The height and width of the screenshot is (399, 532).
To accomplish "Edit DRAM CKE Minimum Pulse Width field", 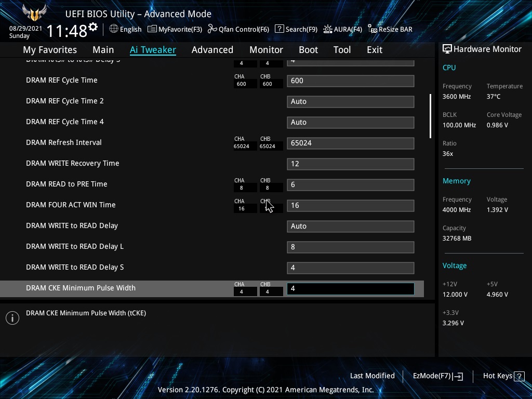I will tap(351, 289).
